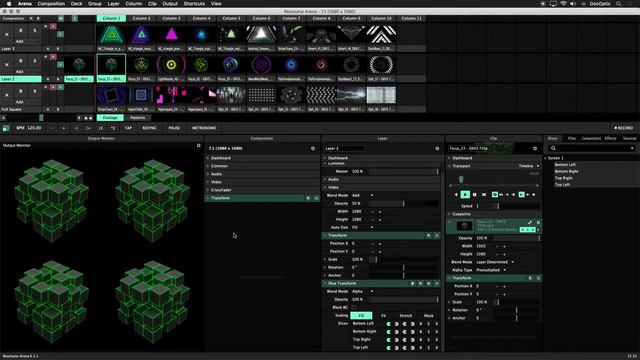Select the Bottom Left slice in Slices list
The height and width of the screenshot is (360, 640).
[565, 164]
